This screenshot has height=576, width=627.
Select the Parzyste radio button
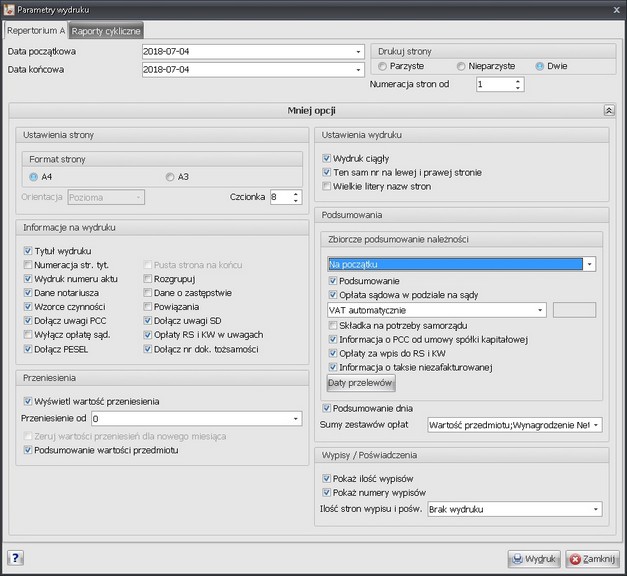pyautogui.click(x=383, y=66)
